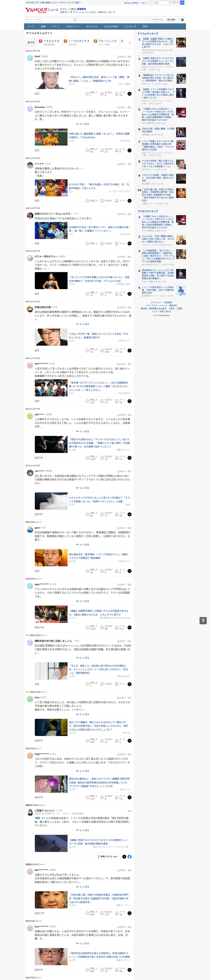Image resolution: width=210 pixels, height=980 pixels.
Task: Open the マイページ link
Action: (157, 19)
